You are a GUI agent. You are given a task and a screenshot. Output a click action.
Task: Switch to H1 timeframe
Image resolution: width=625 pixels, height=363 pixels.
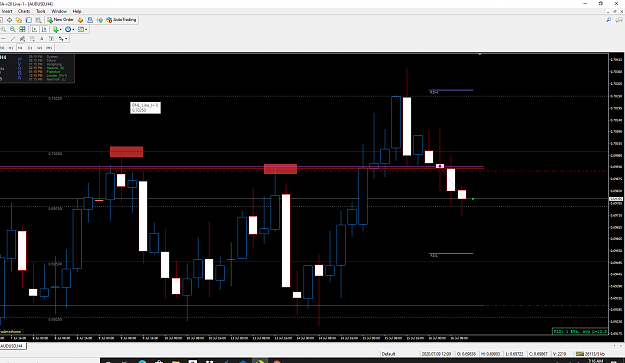[x=11, y=48]
